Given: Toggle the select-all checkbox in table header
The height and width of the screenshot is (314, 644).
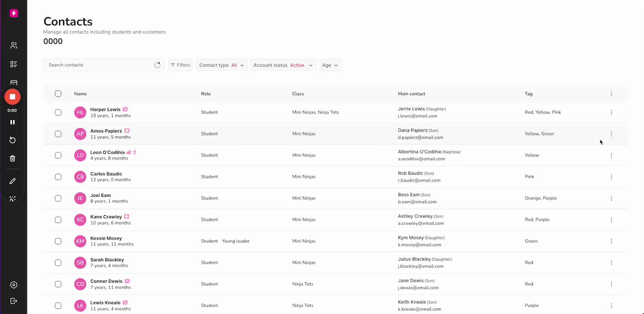Looking at the screenshot, I should pos(58,94).
